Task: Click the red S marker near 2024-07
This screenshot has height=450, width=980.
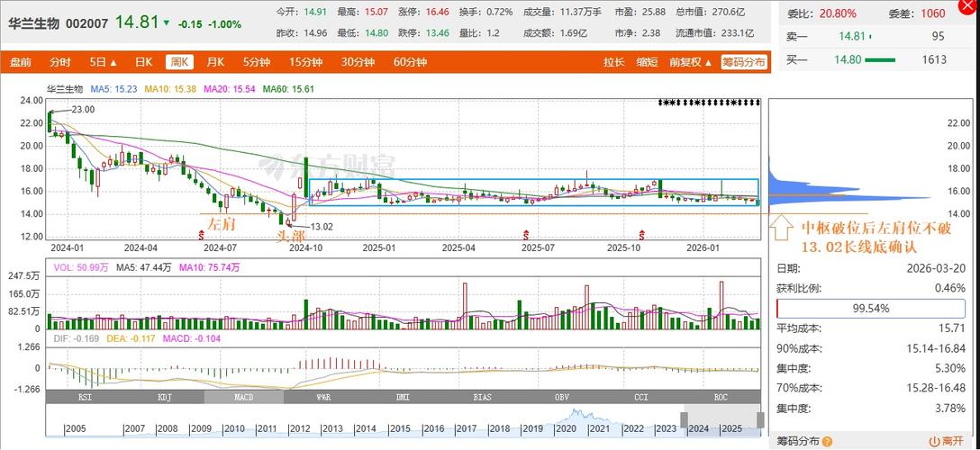Action: (201, 235)
